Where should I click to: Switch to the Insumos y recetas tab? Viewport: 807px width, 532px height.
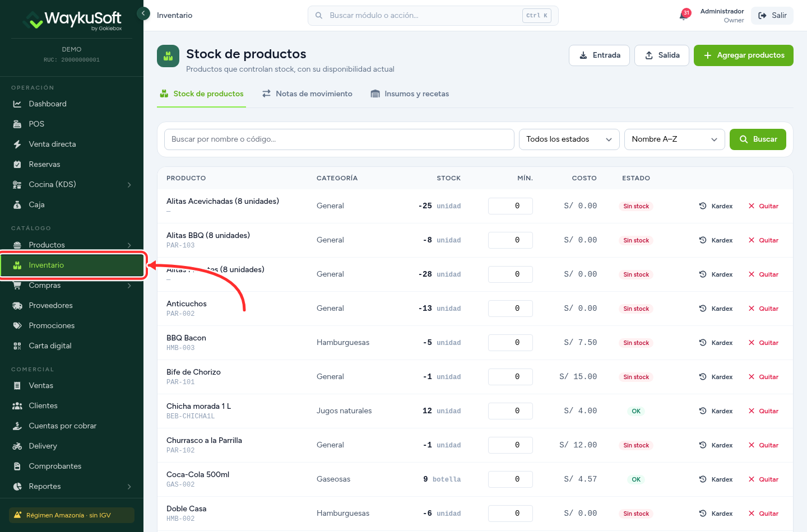(410, 94)
